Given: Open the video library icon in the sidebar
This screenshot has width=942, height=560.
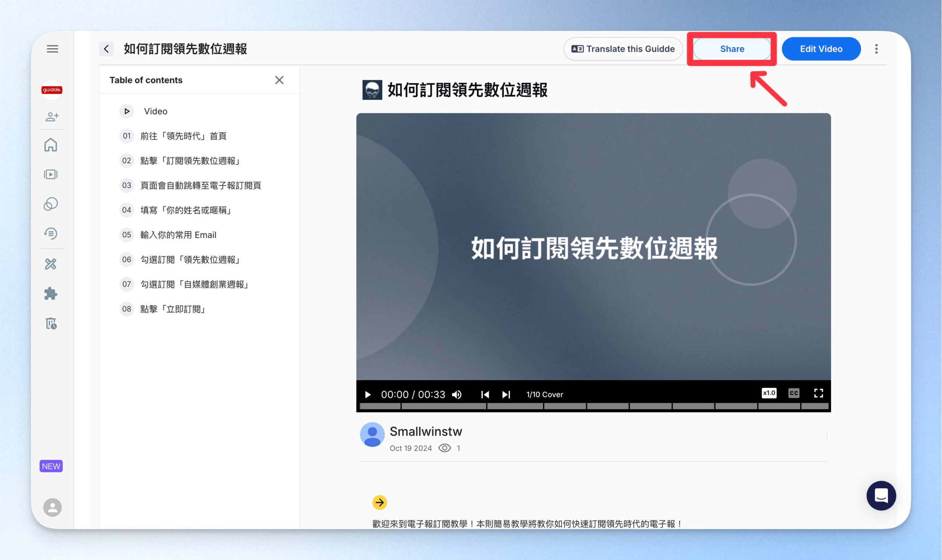Looking at the screenshot, I should click(51, 174).
